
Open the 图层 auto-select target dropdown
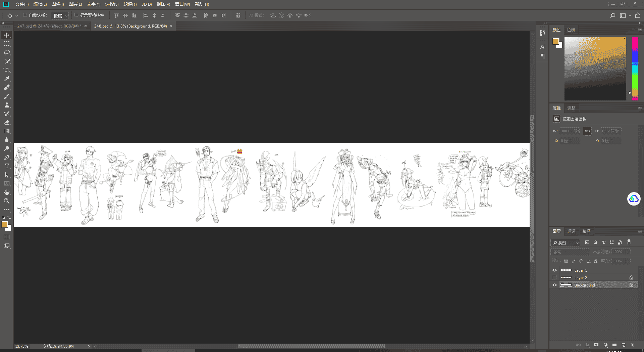60,15
